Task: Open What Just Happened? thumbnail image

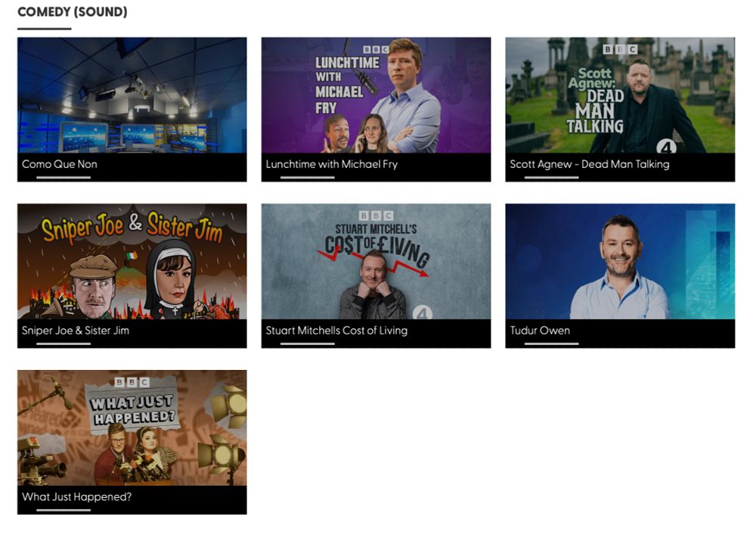Action: [132, 428]
